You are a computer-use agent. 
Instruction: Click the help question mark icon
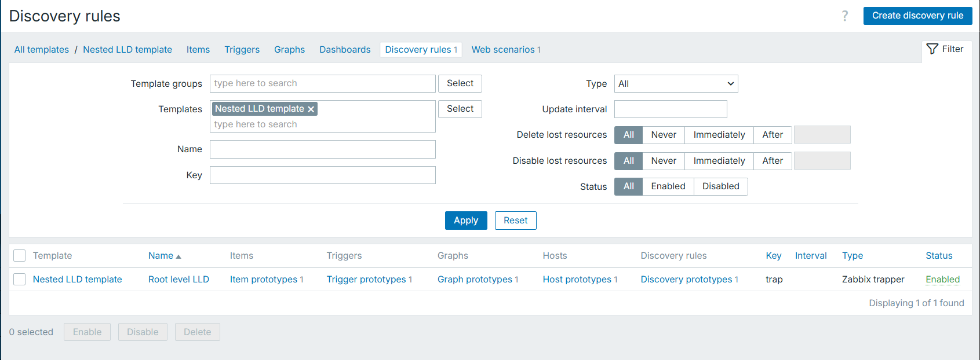[844, 16]
